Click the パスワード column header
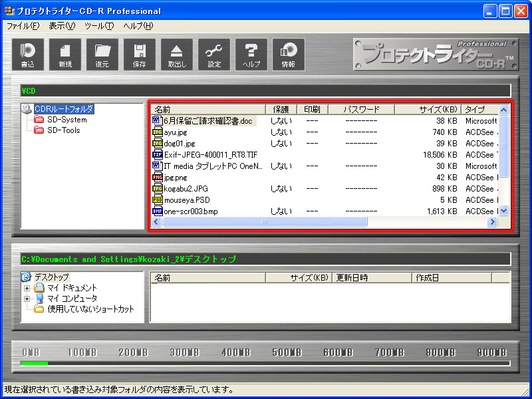Image resolution: width=532 pixels, height=399 pixels. (x=361, y=109)
